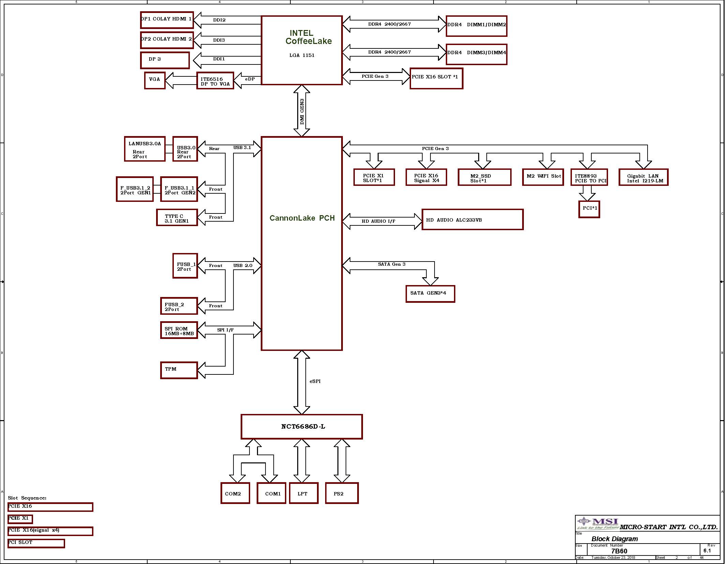Select the INTEL CoffeeLake CPU block
The height and width of the screenshot is (564, 728).
[x=302, y=50]
